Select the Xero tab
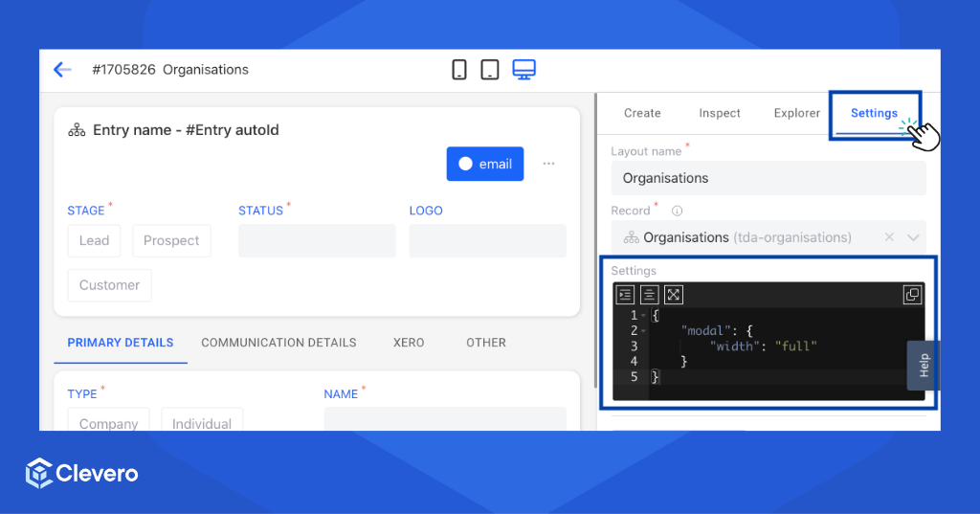980x514 pixels. (409, 343)
